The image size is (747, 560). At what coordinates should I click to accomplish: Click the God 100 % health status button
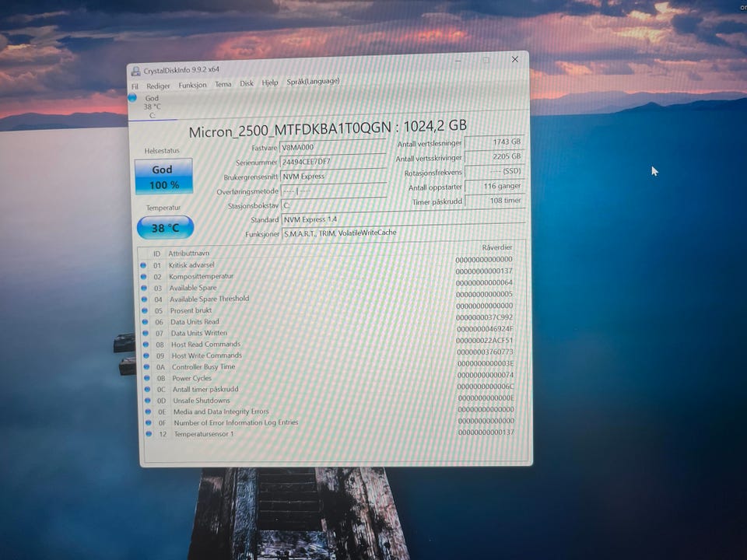pos(164,177)
